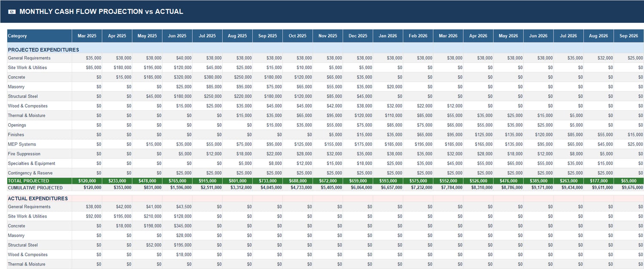644x269 pixels.
Task: Select Finishes $135,000 cell for May 2026
Action: coord(508,135)
